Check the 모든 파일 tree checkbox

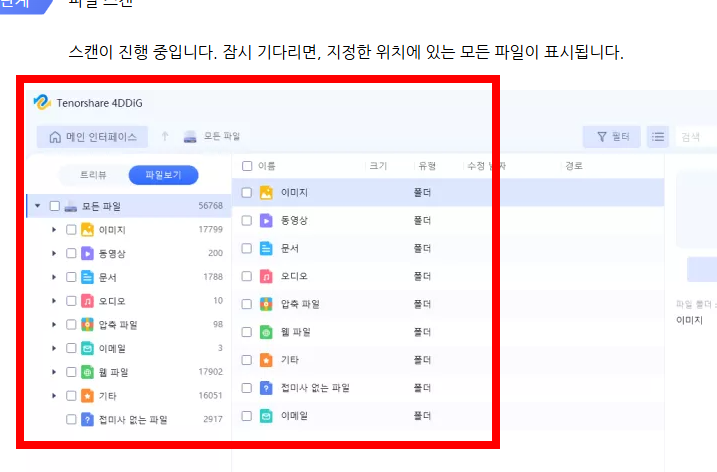pyautogui.click(x=54, y=206)
